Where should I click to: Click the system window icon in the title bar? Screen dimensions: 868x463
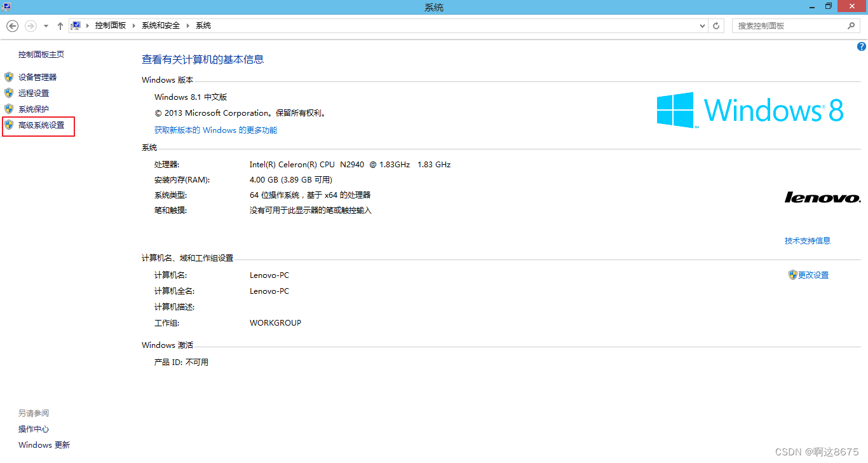pos(6,7)
